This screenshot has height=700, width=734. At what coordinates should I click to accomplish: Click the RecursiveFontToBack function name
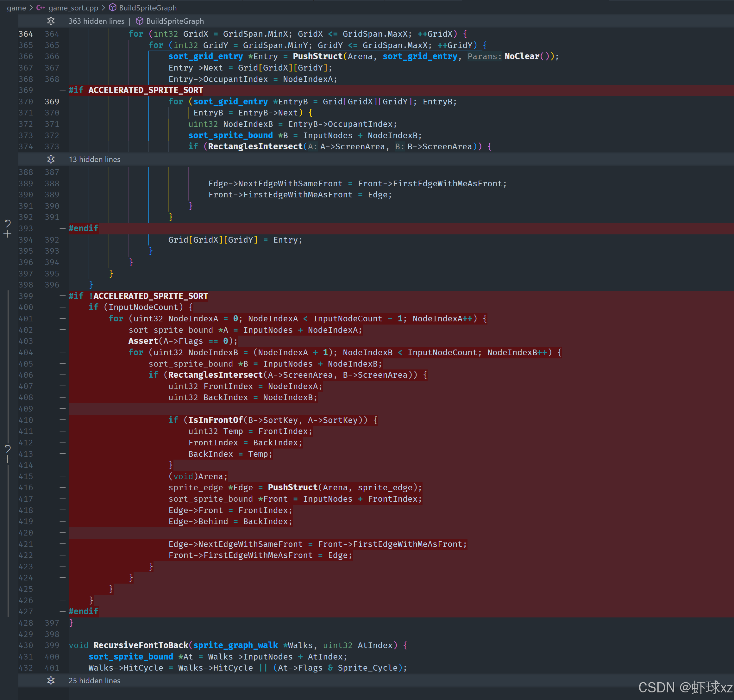141,645
